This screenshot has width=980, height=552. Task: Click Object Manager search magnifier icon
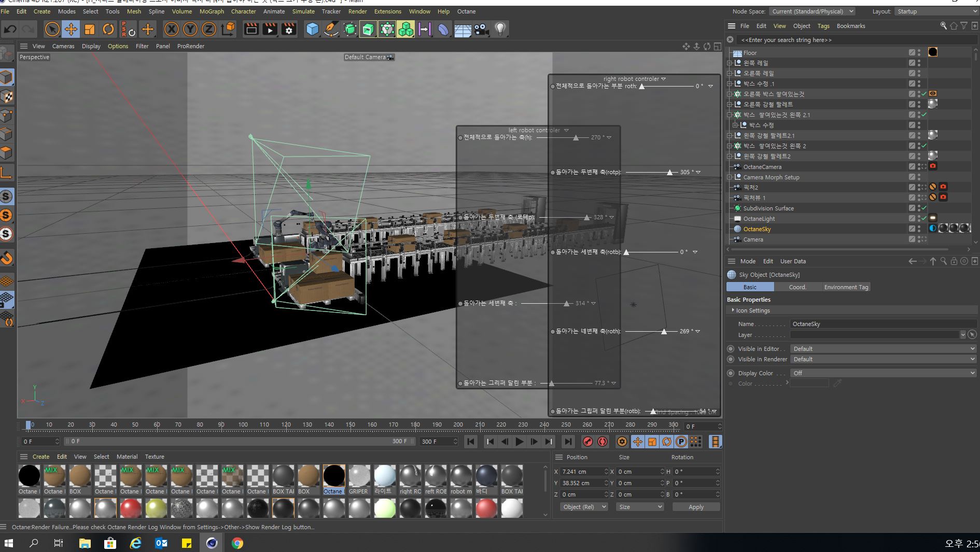pyautogui.click(x=944, y=25)
